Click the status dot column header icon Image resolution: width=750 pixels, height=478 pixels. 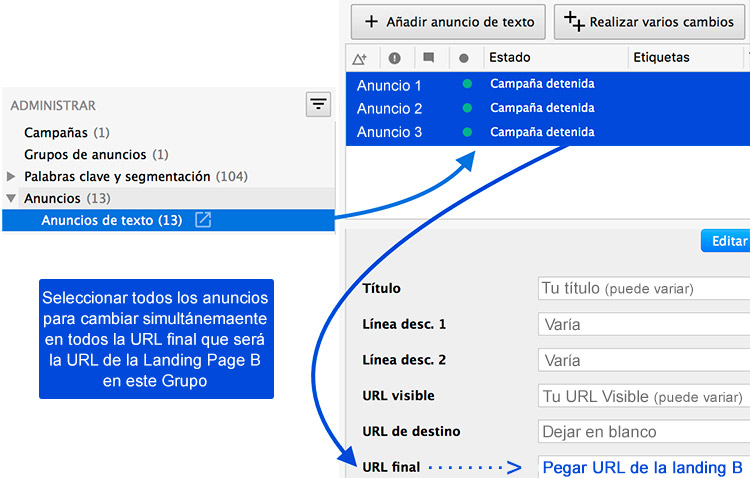click(x=463, y=58)
